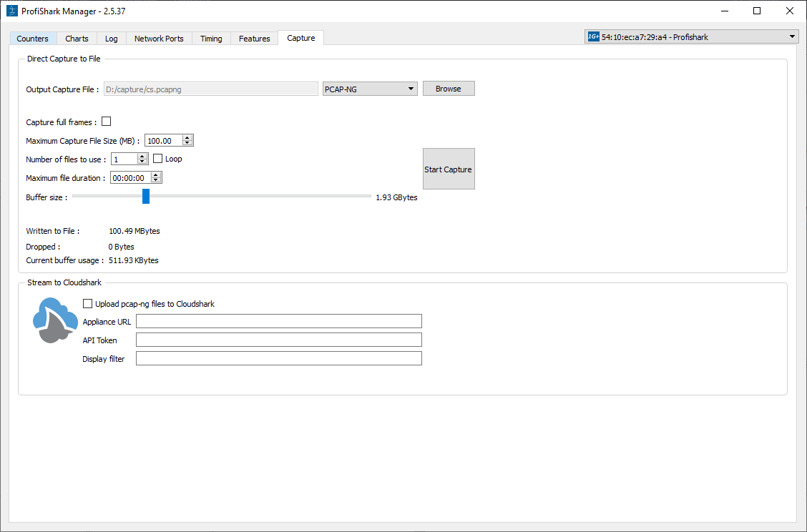Open the Charts tab
The height and width of the screenshot is (532, 807).
pos(77,39)
